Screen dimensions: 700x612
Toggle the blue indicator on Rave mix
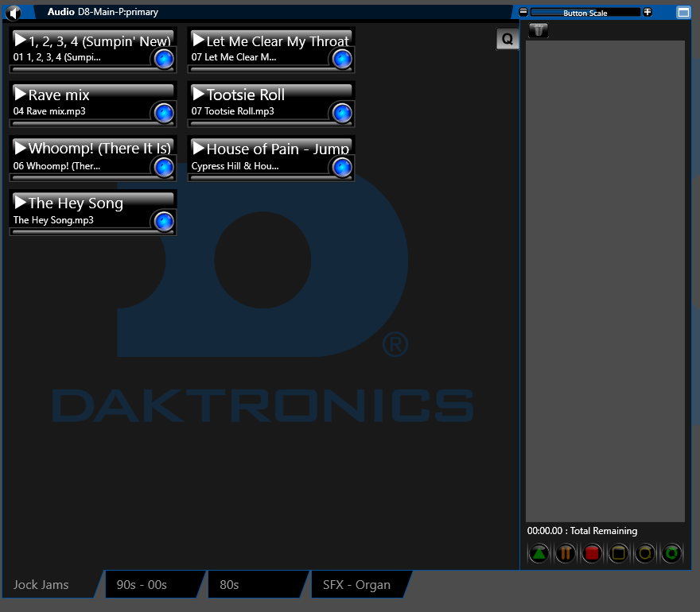pos(163,114)
